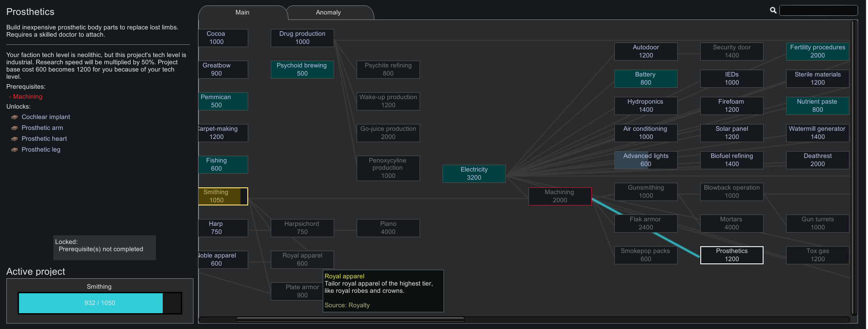Image resolution: width=868 pixels, height=329 pixels.
Task: Click the Cochlear implant item icon
Action: (14, 117)
